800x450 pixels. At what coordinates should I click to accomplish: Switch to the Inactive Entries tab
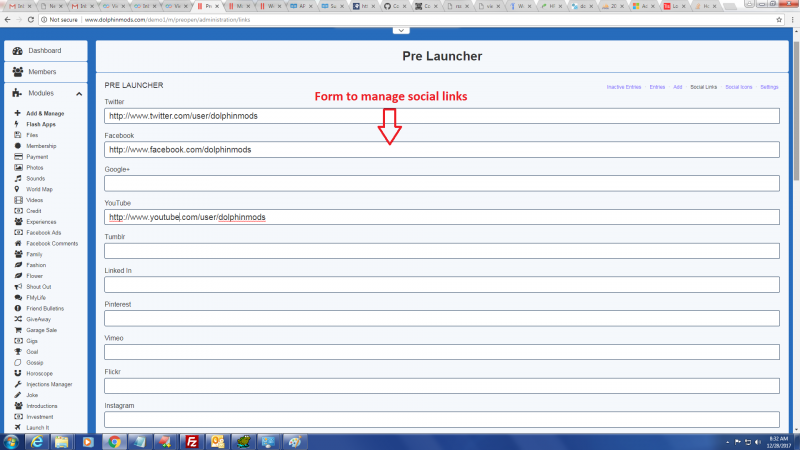[623, 87]
